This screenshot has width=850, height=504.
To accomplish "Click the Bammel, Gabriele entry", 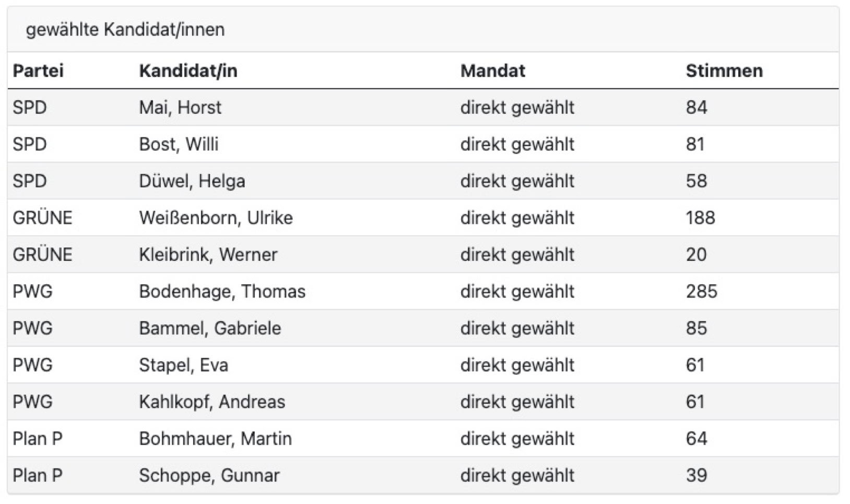I will (210, 328).
